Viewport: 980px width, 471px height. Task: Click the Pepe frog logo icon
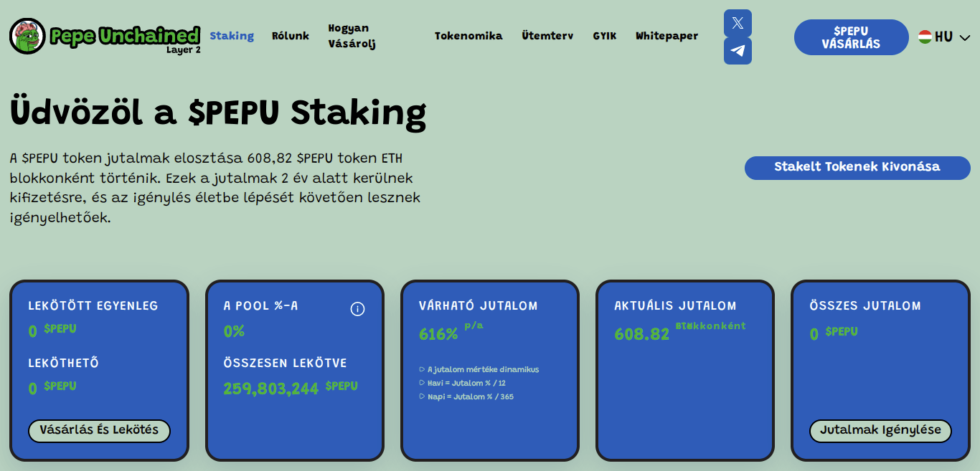27,36
